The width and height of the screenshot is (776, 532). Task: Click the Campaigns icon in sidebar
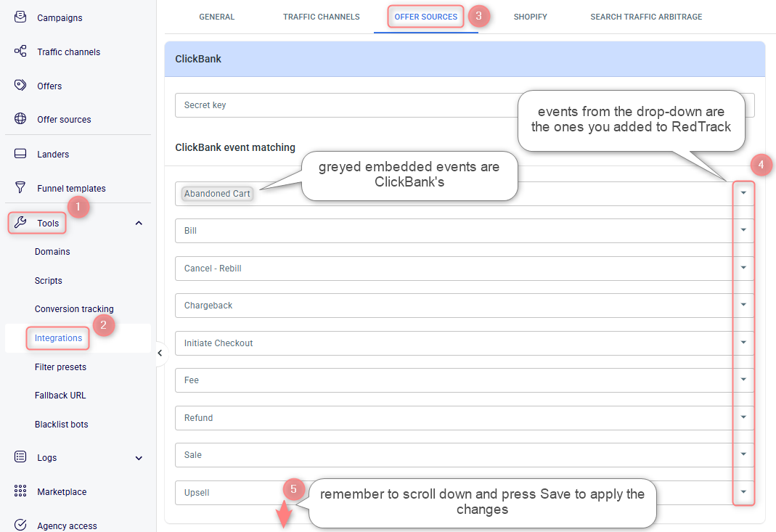(20, 17)
